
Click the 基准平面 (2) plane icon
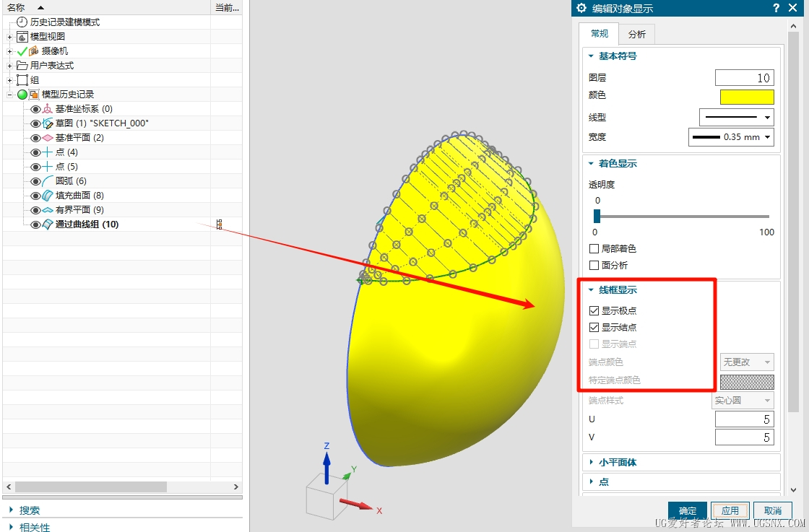pyautogui.click(x=48, y=138)
